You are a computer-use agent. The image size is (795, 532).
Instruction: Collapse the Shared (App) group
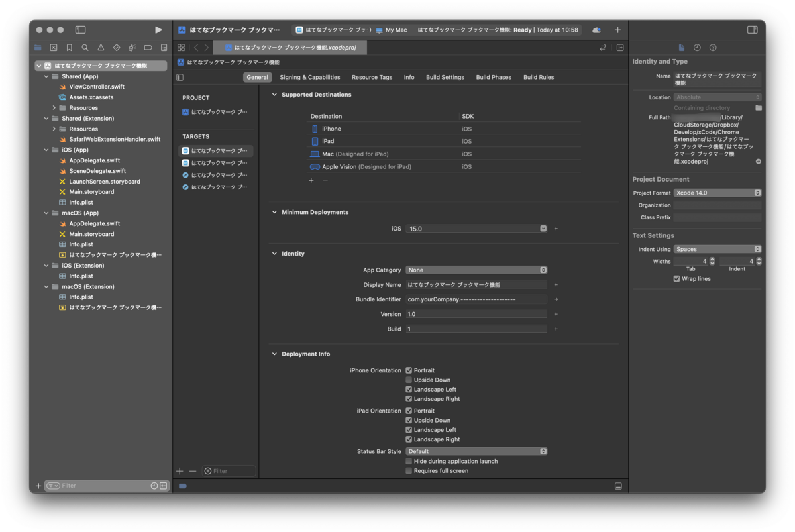(x=46, y=76)
